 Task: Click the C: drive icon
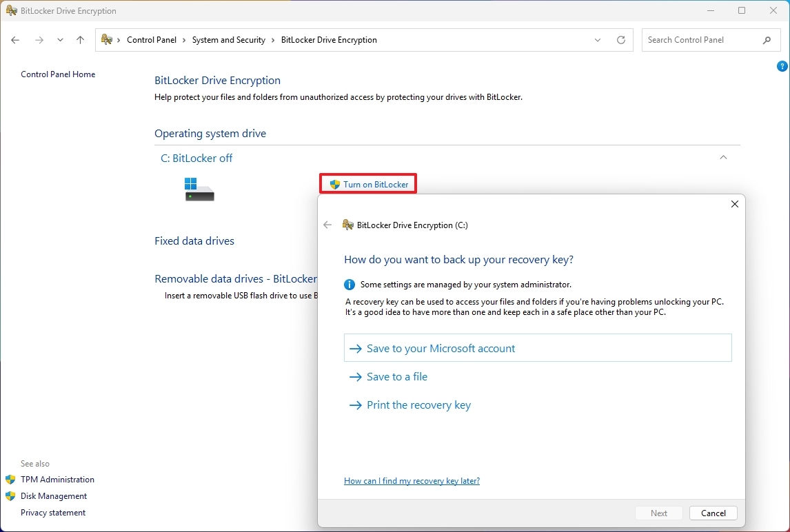199,191
